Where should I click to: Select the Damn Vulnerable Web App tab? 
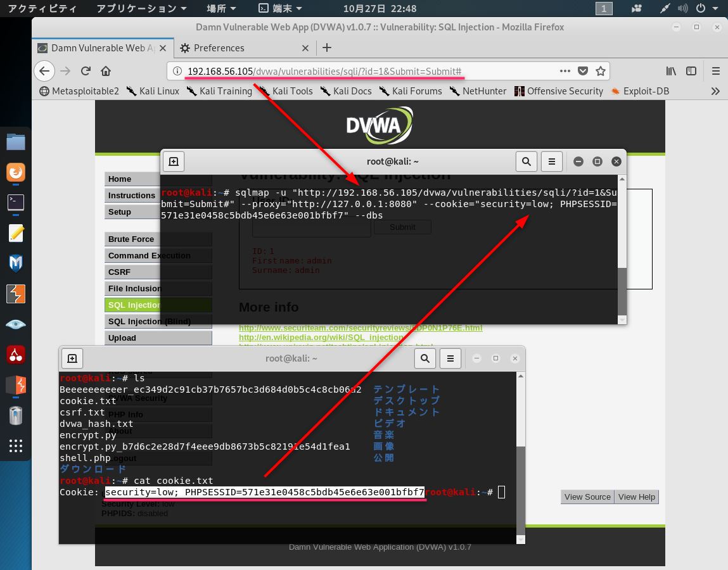pyautogui.click(x=102, y=47)
